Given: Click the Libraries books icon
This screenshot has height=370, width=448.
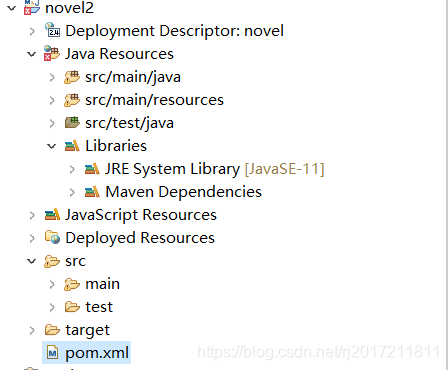Looking at the screenshot, I should coord(72,146).
